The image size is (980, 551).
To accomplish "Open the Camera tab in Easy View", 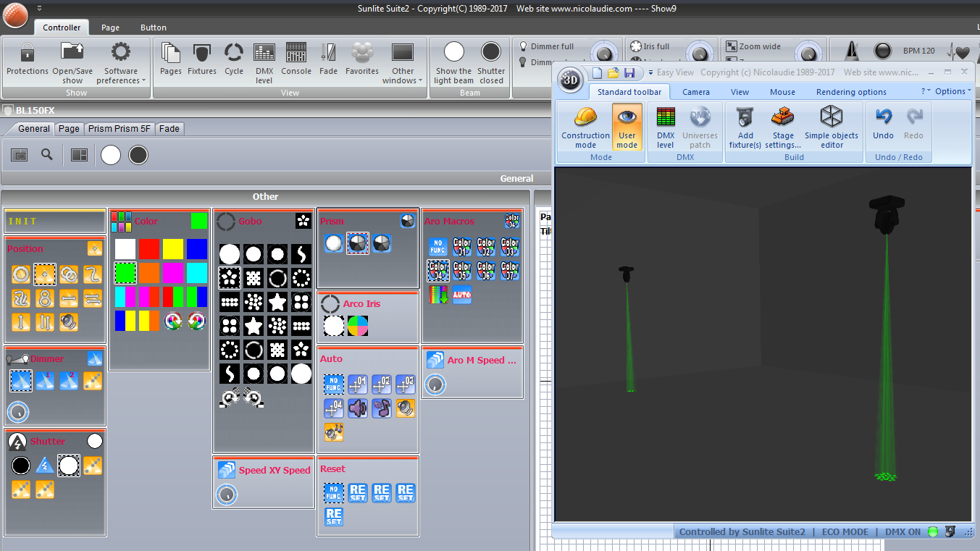I will pos(696,92).
